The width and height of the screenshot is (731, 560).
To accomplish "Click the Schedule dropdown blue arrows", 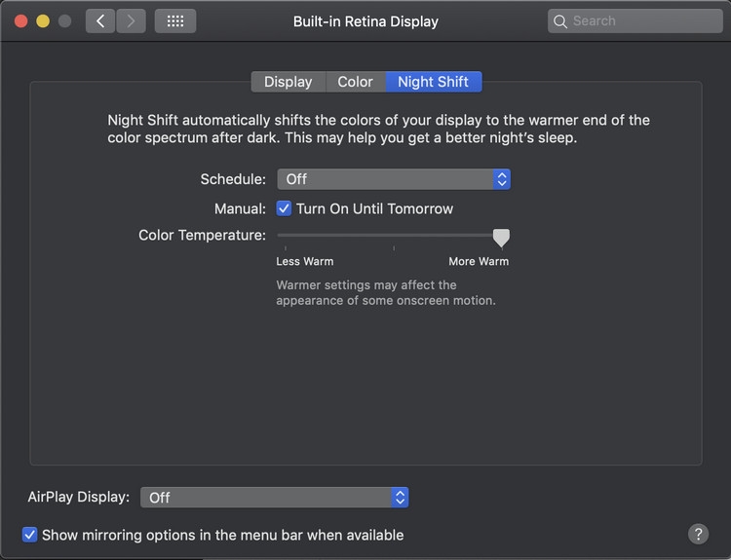I will (501, 179).
